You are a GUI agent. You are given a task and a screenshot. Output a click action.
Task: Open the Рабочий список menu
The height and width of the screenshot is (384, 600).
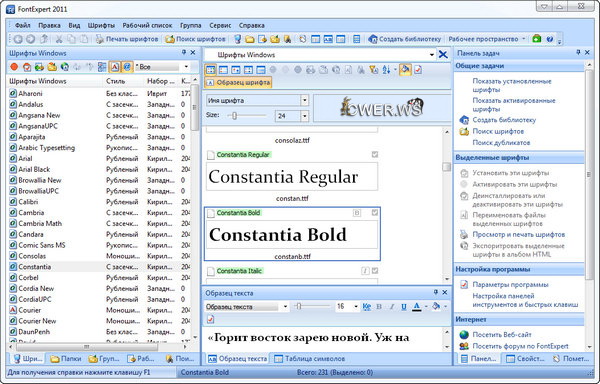click(x=147, y=25)
